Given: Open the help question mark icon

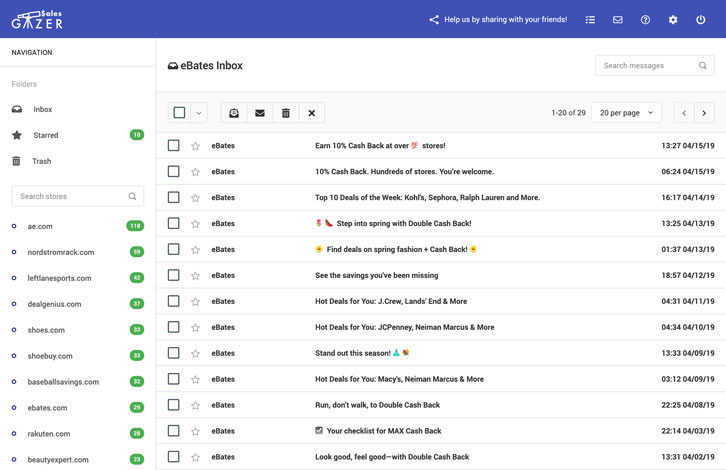Looking at the screenshot, I should [x=645, y=19].
